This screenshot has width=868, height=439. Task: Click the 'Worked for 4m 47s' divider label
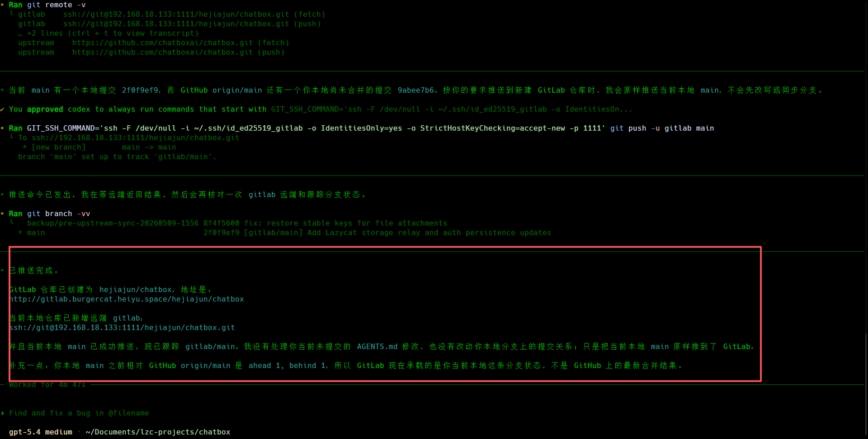pyautogui.click(x=47, y=384)
